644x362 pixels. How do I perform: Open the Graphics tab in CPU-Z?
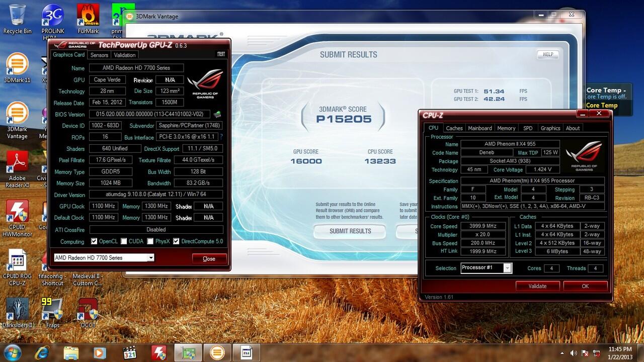click(550, 128)
